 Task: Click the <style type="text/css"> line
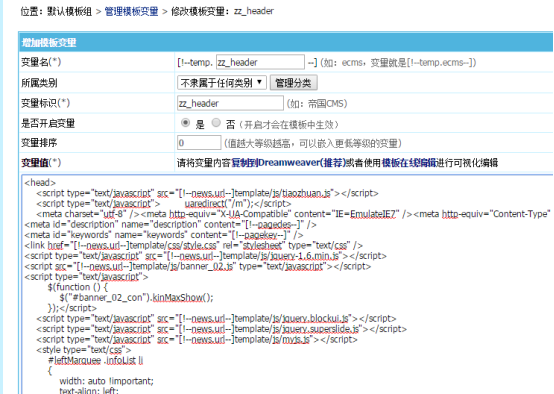84,349
